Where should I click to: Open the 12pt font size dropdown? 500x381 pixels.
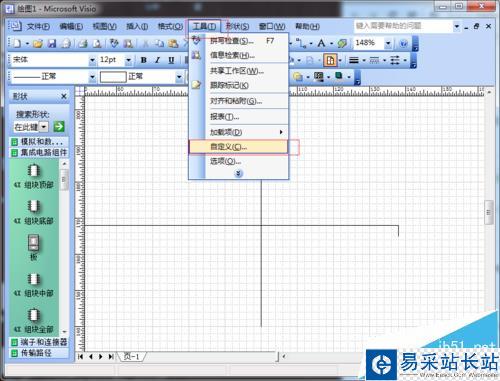pos(128,60)
